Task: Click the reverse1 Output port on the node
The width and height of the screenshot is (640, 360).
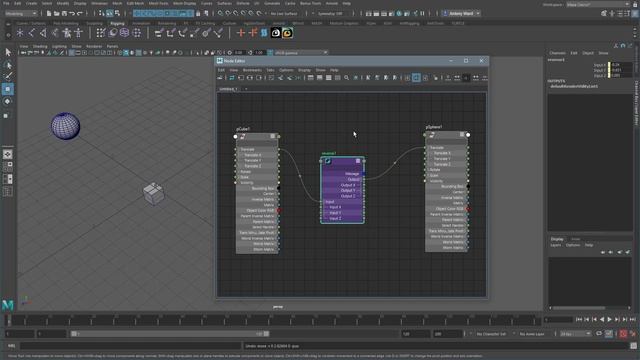Action: 364,180
